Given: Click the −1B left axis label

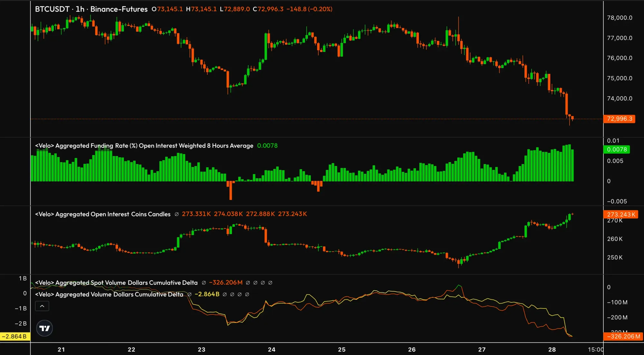Looking at the screenshot, I should [x=21, y=309].
